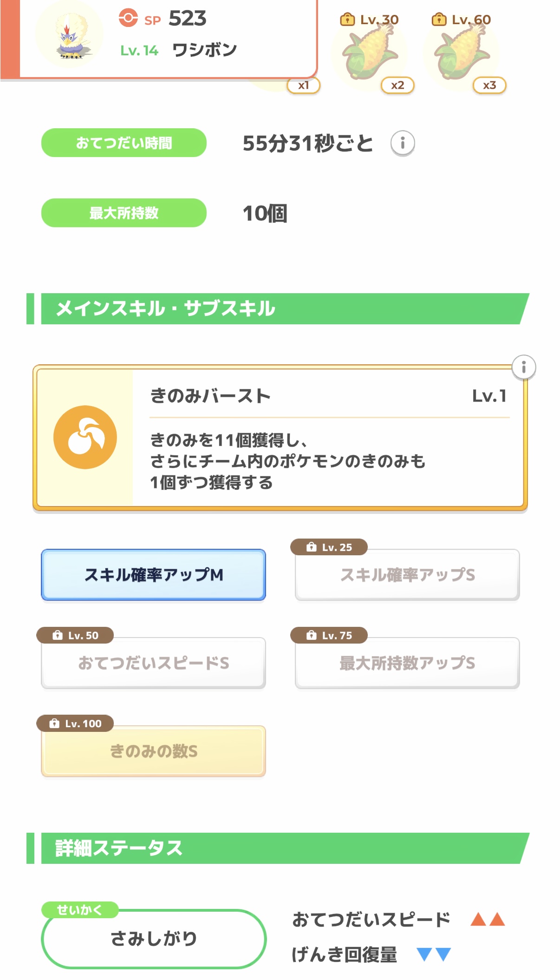Tap the さみしがり nature button
Image resolution: width=560 pixels, height=980 pixels.
tap(154, 939)
